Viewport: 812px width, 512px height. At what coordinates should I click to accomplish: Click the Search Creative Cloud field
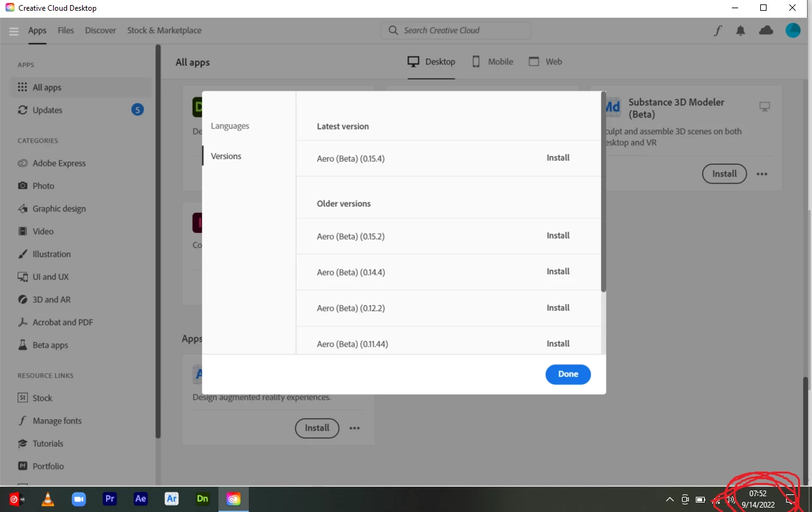[456, 30]
